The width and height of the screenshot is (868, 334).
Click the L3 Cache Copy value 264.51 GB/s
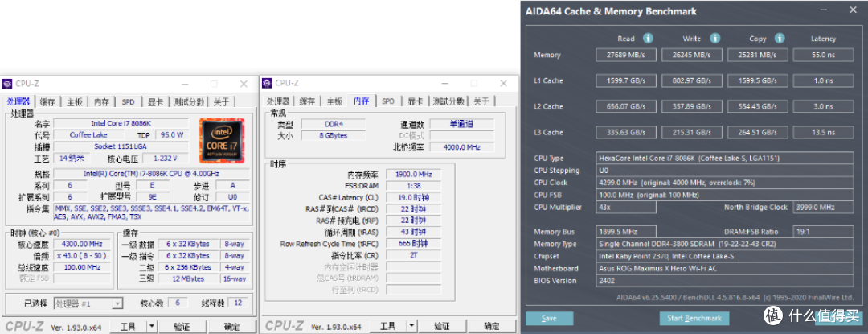pyautogui.click(x=757, y=132)
